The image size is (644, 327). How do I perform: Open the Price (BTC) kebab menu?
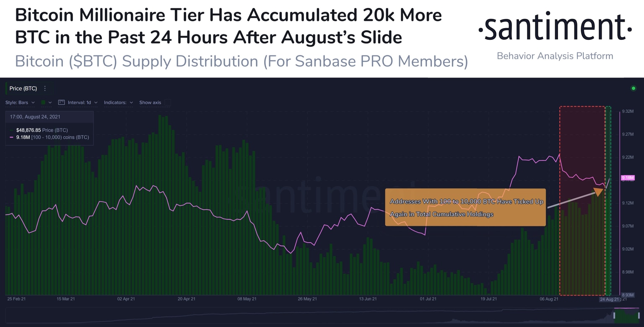point(45,88)
